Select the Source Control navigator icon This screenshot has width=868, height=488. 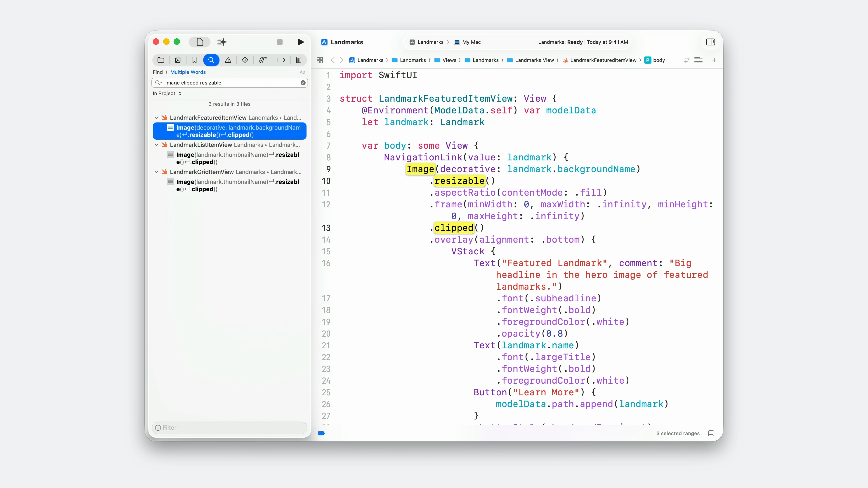(x=178, y=60)
